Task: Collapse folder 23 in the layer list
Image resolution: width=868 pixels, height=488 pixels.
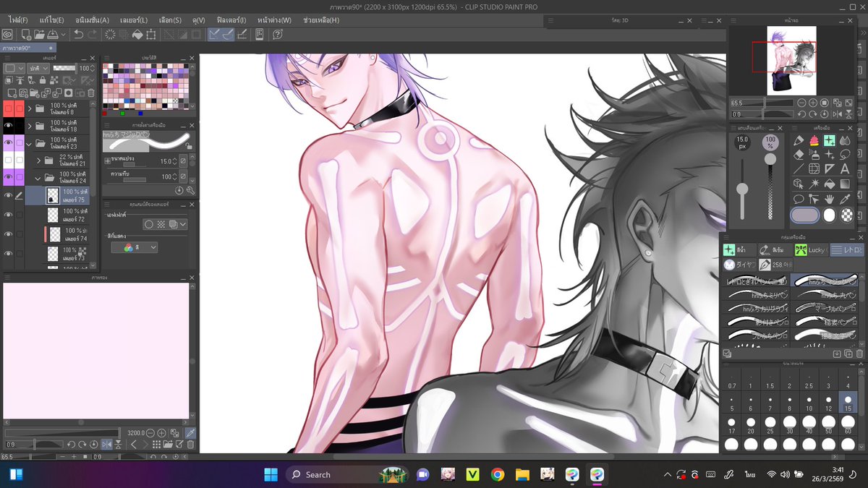Action: click(x=30, y=143)
